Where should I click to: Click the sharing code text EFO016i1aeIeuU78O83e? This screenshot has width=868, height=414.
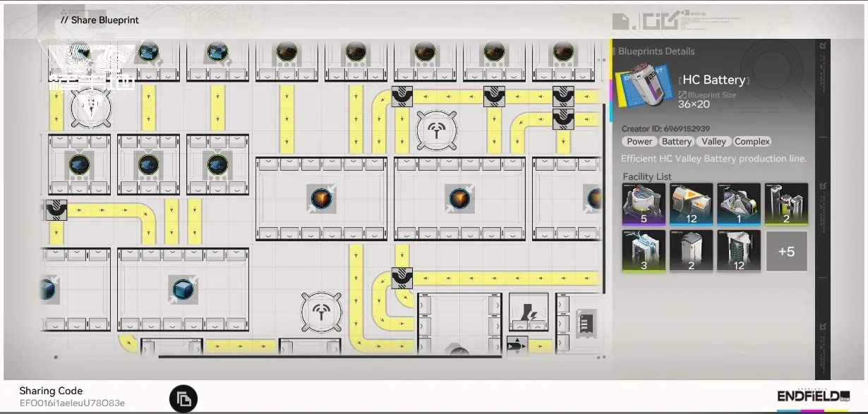[72, 403]
